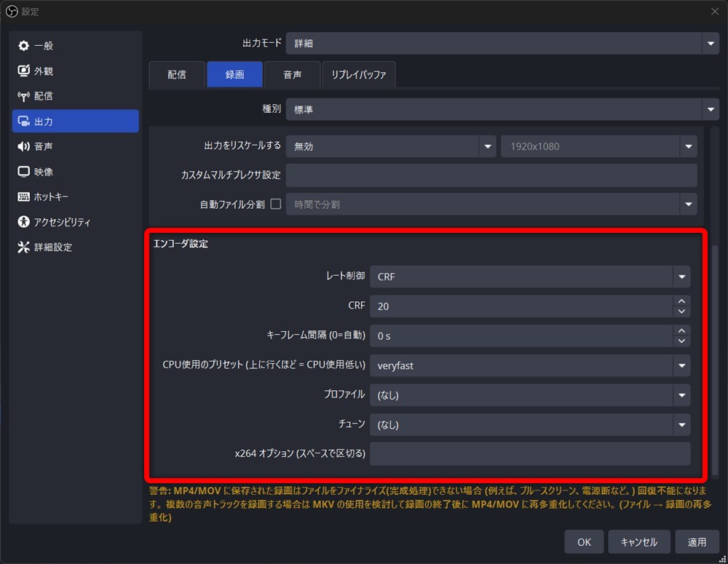
Task: Open the 時間で分割 dropdown
Action: (x=491, y=204)
